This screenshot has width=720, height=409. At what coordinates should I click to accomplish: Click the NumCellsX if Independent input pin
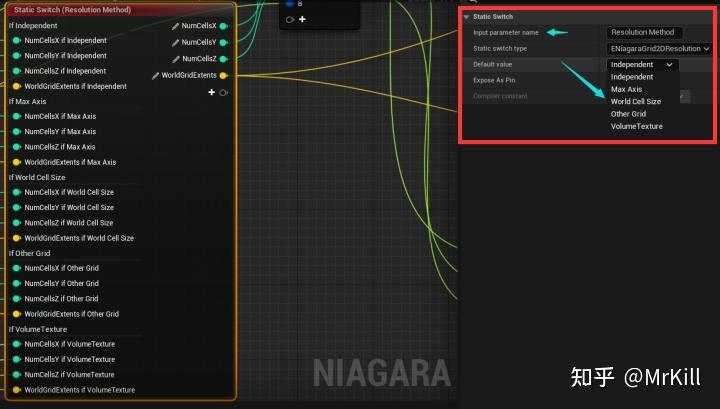point(17,40)
